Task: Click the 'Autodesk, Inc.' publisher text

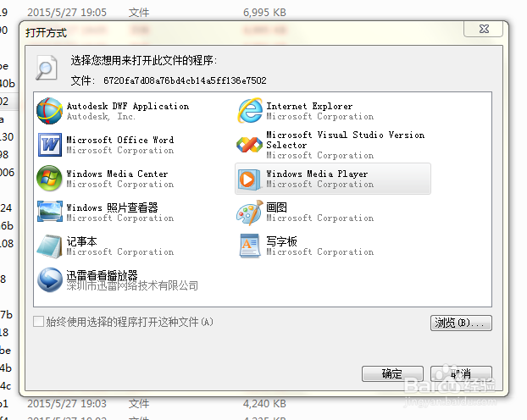Action: point(101,117)
